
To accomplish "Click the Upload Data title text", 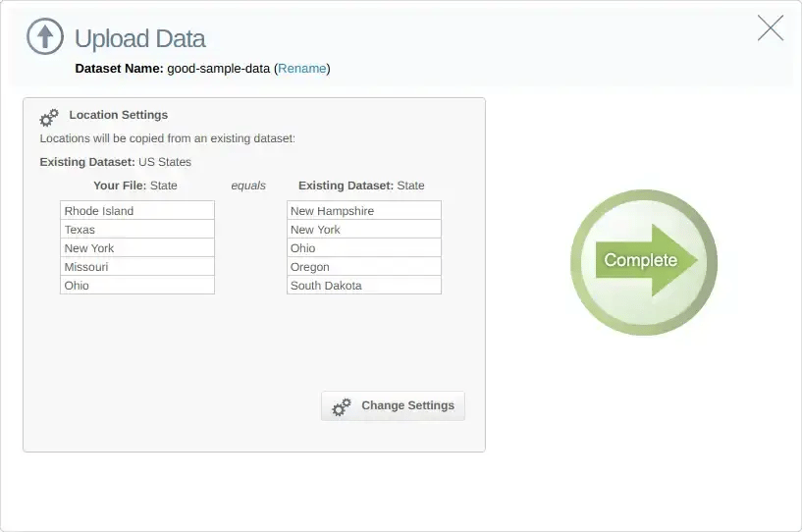I will 140,39.
